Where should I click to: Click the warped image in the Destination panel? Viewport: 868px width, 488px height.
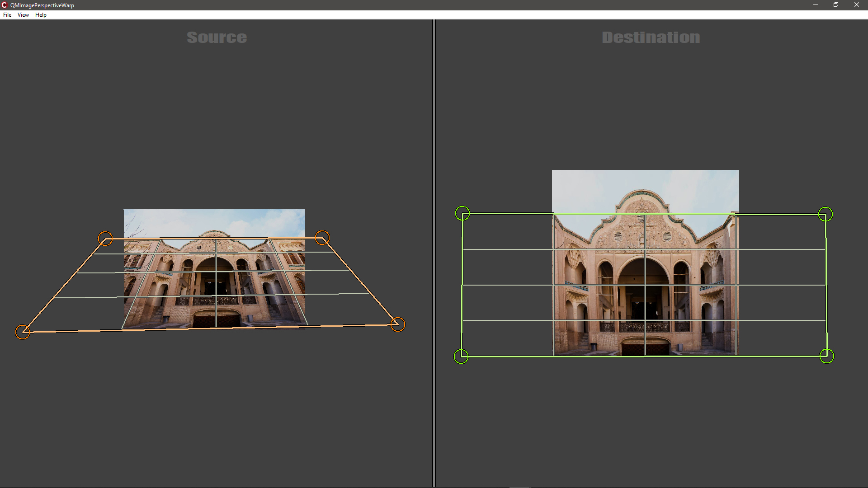[645, 262]
